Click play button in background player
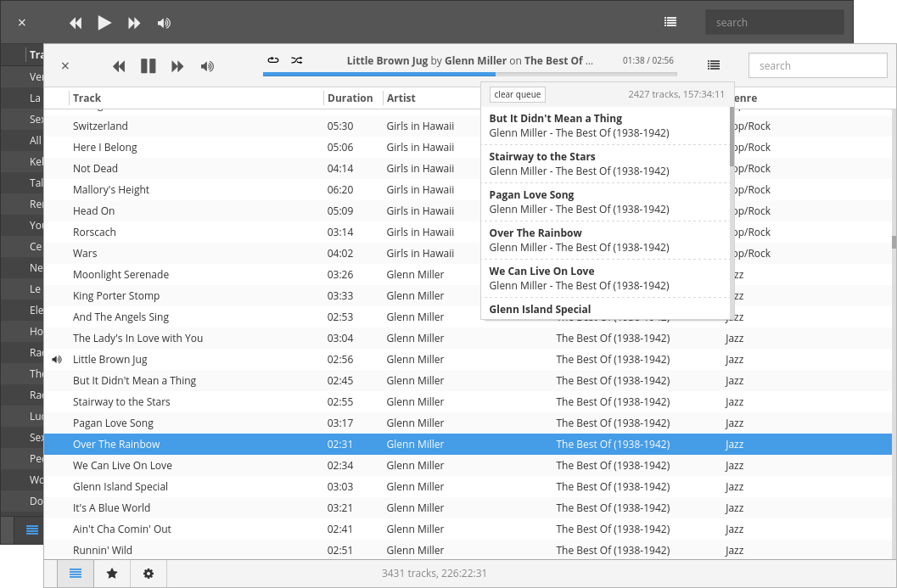Viewport: 897px width, 588px height. pos(104,23)
